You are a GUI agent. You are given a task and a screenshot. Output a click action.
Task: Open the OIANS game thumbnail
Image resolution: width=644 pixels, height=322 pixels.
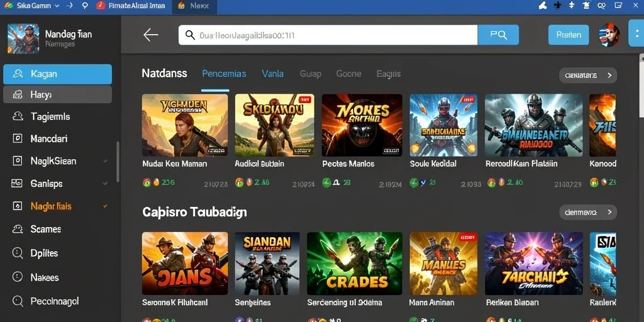pyautogui.click(x=185, y=264)
